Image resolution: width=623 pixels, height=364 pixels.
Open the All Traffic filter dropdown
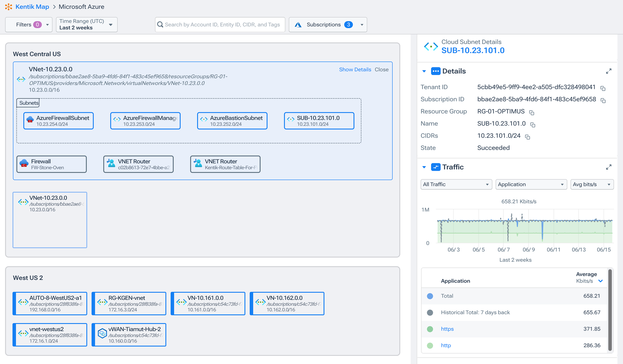[x=456, y=184]
